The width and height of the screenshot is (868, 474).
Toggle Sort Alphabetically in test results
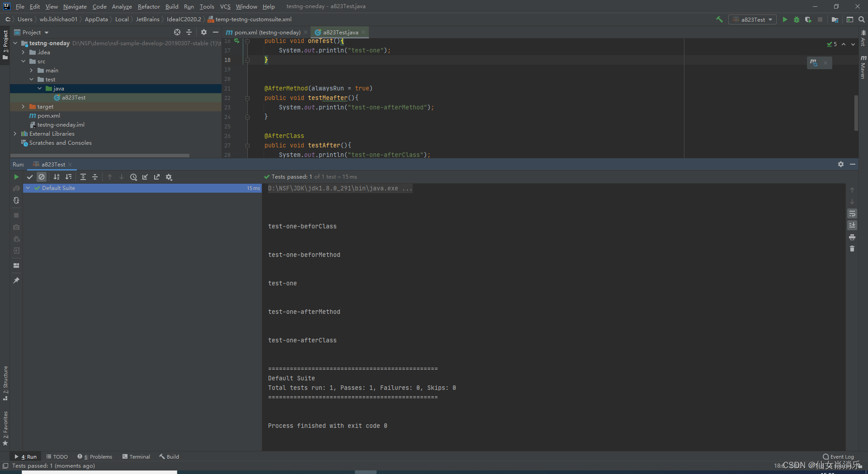[x=57, y=177]
